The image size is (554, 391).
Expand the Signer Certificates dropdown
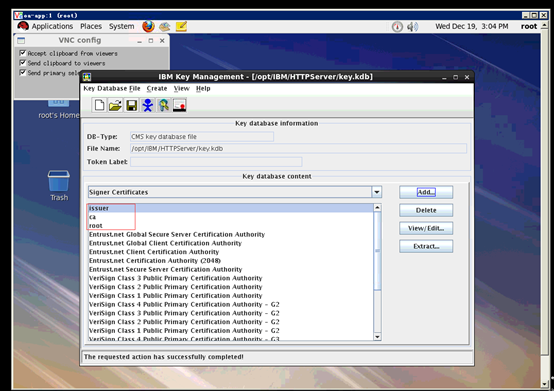[x=377, y=192]
